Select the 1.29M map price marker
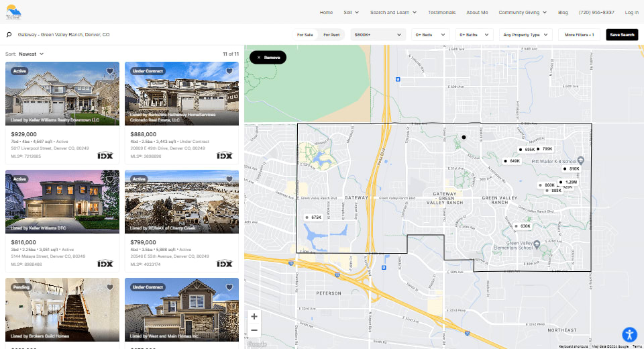644x349 pixels. pos(568,182)
